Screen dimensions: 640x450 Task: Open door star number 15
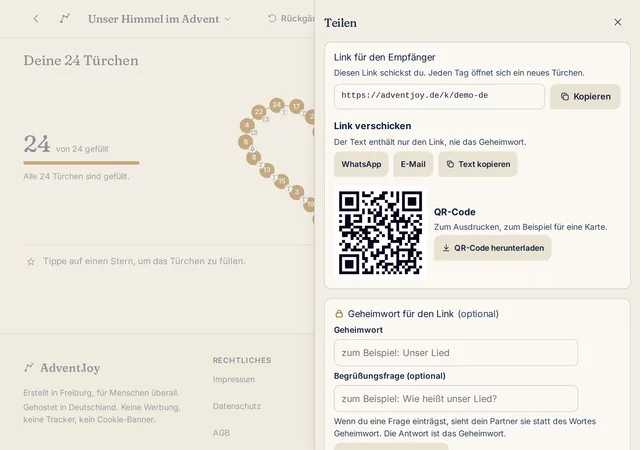(x=281, y=181)
